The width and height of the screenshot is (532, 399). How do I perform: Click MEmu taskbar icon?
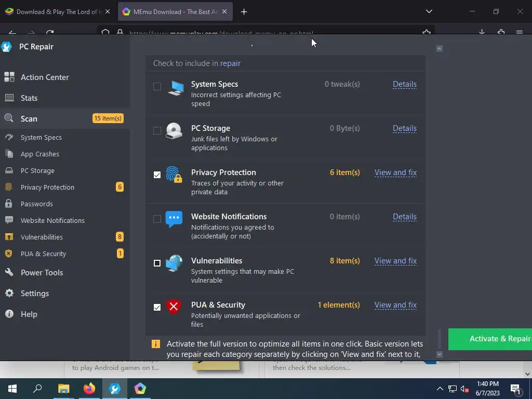[140, 389]
